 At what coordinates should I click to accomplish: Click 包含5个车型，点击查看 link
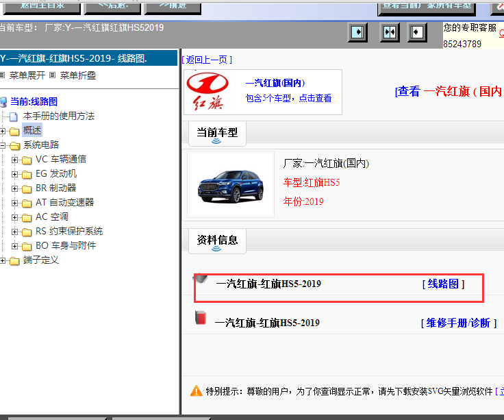(288, 98)
